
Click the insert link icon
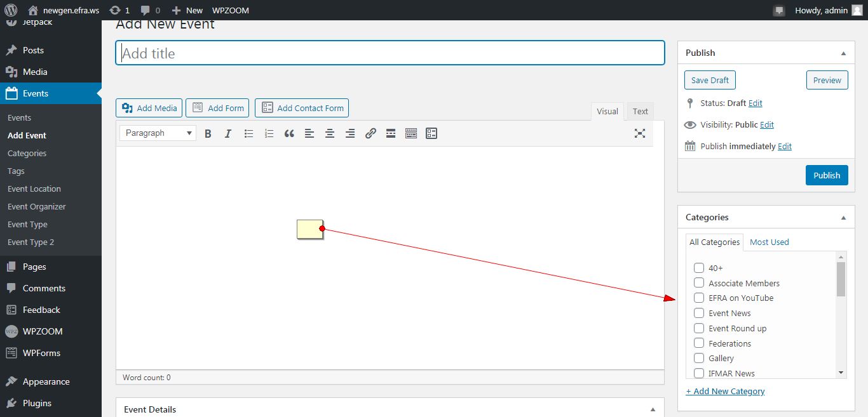[x=370, y=133]
